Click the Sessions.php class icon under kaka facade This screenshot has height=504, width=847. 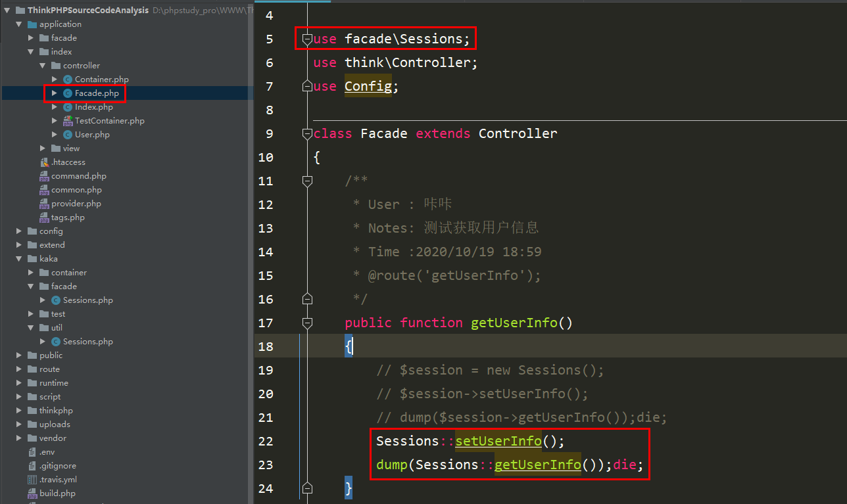click(56, 300)
